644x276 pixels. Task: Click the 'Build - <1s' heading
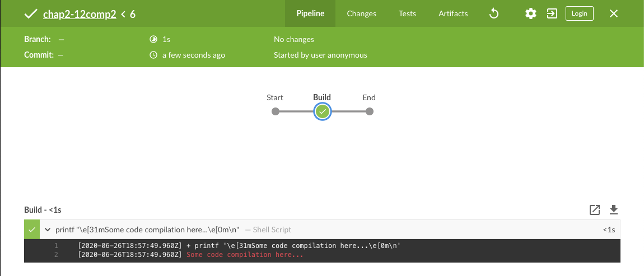(x=43, y=210)
